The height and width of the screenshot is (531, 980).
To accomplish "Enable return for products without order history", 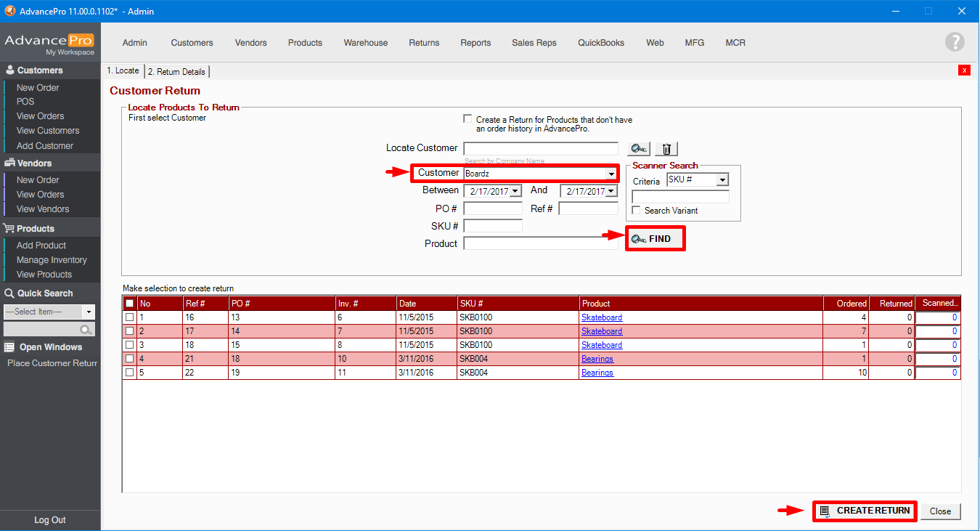I will coord(467,119).
